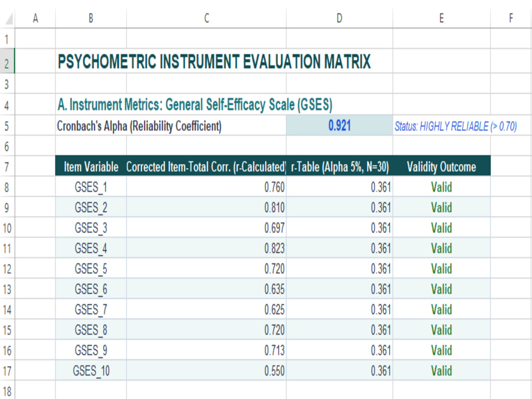Select column B header
This screenshot has width=532, height=399.
click(x=91, y=18)
